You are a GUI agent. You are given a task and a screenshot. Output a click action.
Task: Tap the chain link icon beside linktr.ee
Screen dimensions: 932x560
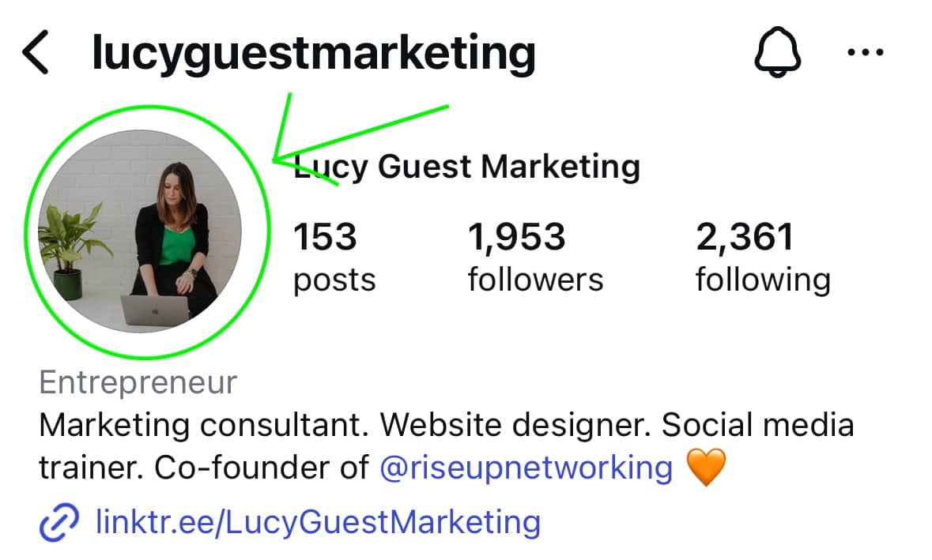(x=58, y=523)
